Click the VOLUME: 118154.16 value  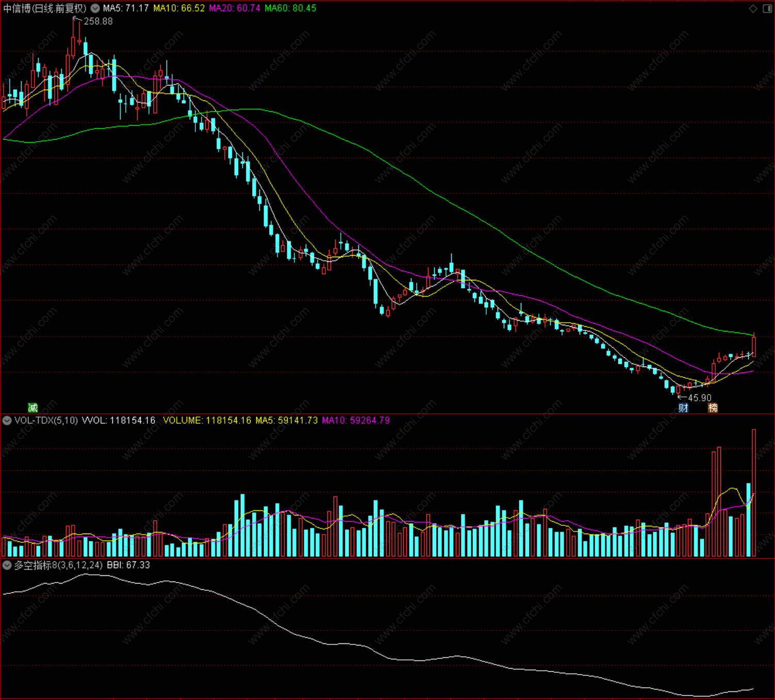(207, 421)
